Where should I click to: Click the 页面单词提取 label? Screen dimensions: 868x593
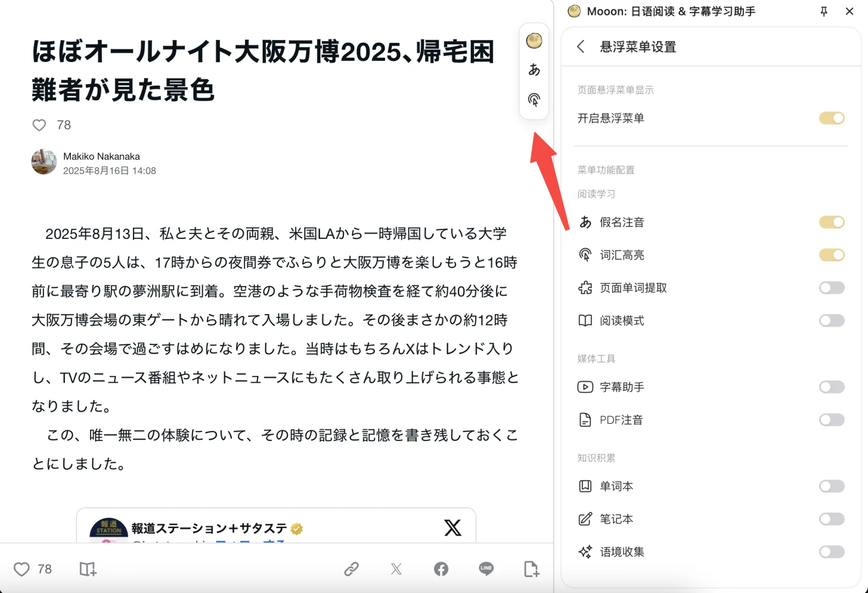coord(633,288)
